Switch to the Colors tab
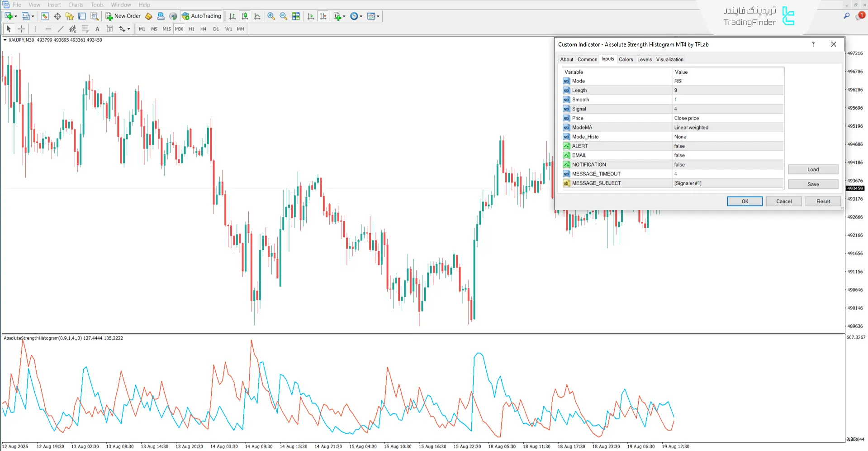This screenshot has width=868, height=451. pos(626,59)
